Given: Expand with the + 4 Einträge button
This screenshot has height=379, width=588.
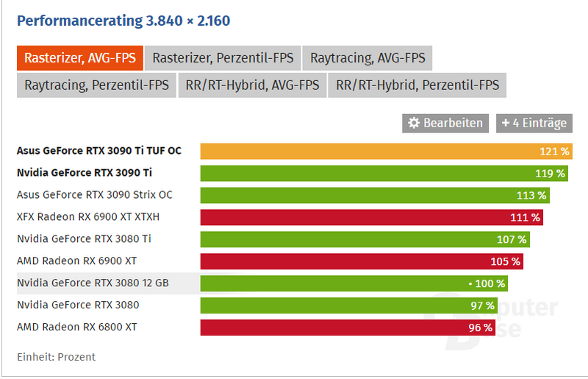Looking at the screenshot, I should (534, 123).
